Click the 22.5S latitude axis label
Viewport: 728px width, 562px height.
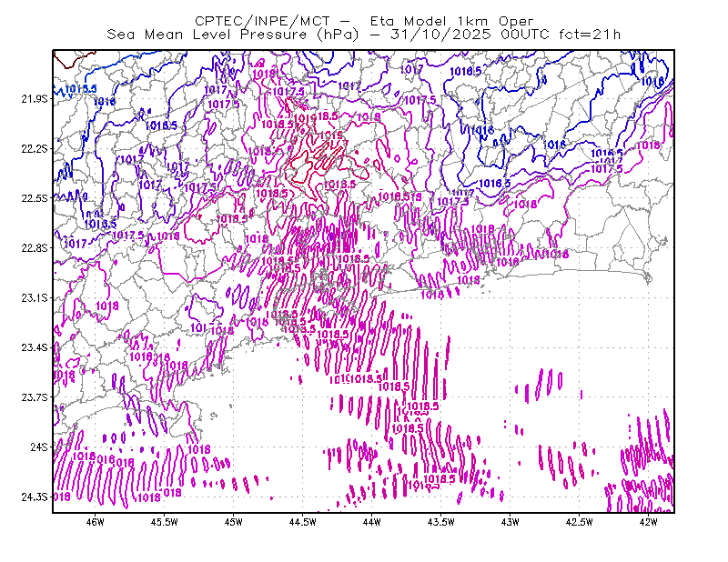click(x=35, y=198)
